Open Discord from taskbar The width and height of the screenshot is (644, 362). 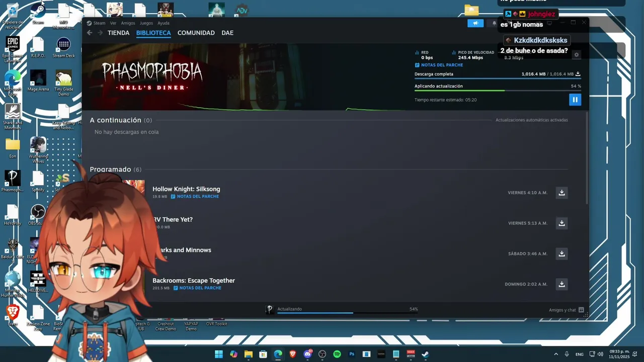pyautogui.click(x=307, y=354)
